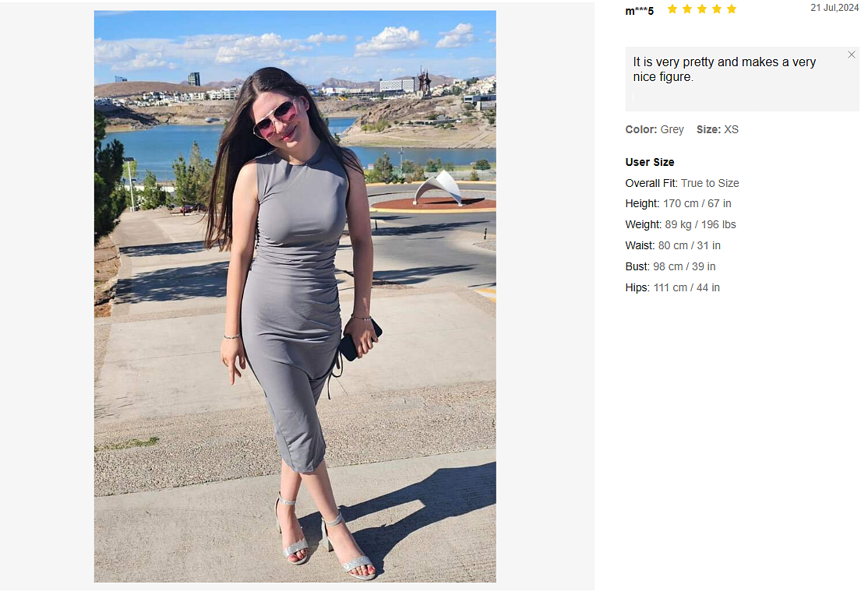
Task: Click the review date 21 Jul,2024
Action: coord(834,8)
